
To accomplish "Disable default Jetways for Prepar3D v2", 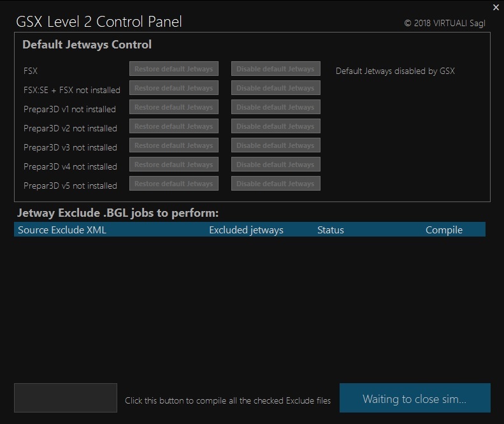I will coord(275,126).
